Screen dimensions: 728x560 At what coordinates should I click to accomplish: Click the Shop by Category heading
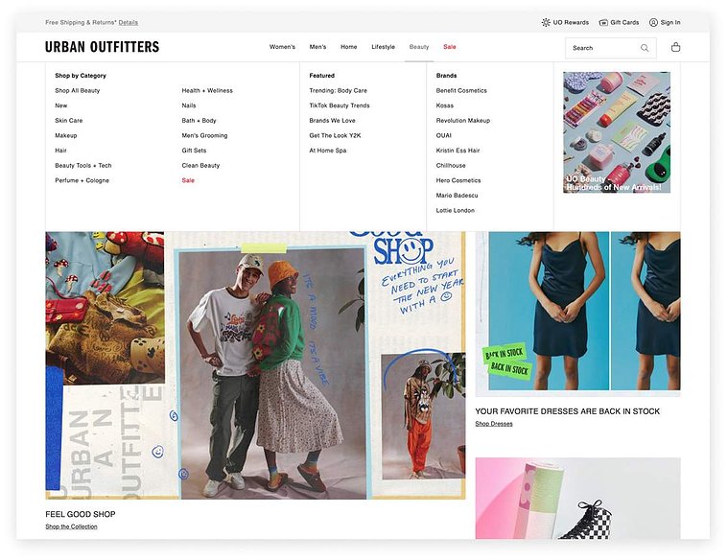pyautogui.click(x=81, y=75)
